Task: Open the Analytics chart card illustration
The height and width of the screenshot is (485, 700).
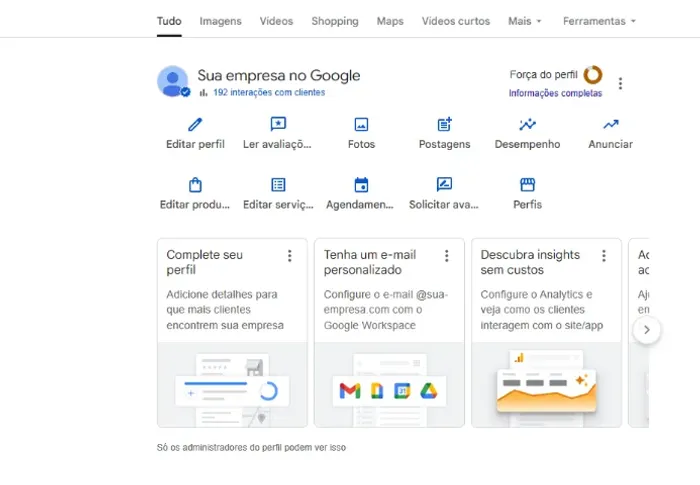Action: coord(546,385)
